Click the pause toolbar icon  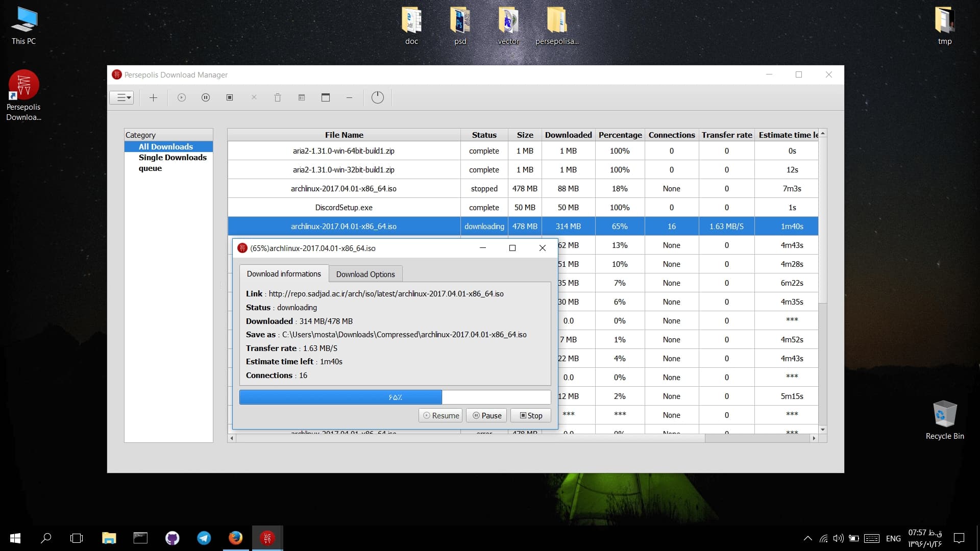tap(206, 97)
